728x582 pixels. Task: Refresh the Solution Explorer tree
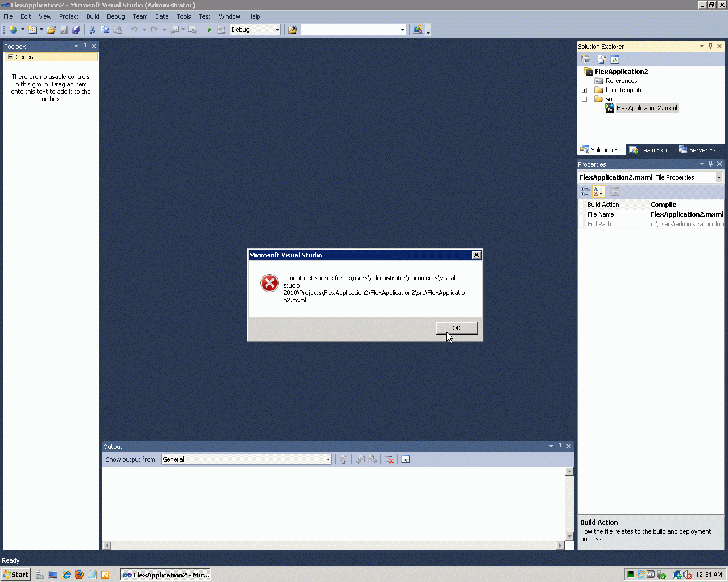(615, 59)
